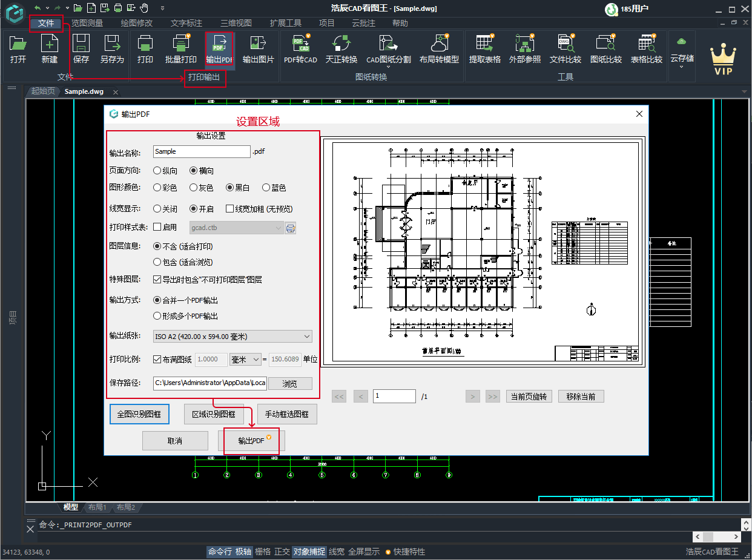Click the page number input field
This screenshot has width=752, height=560.
click(394, 396)
